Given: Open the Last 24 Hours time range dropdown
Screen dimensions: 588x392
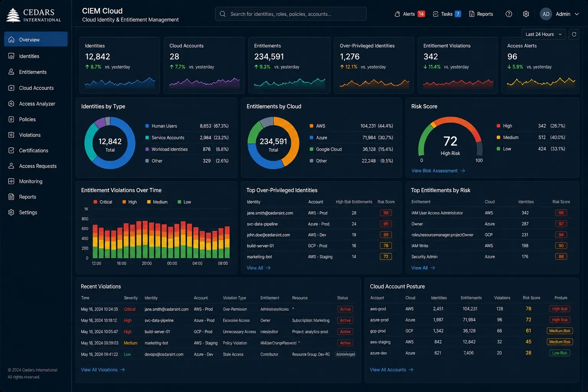Looking at the screenshot, I should point(544,34).
